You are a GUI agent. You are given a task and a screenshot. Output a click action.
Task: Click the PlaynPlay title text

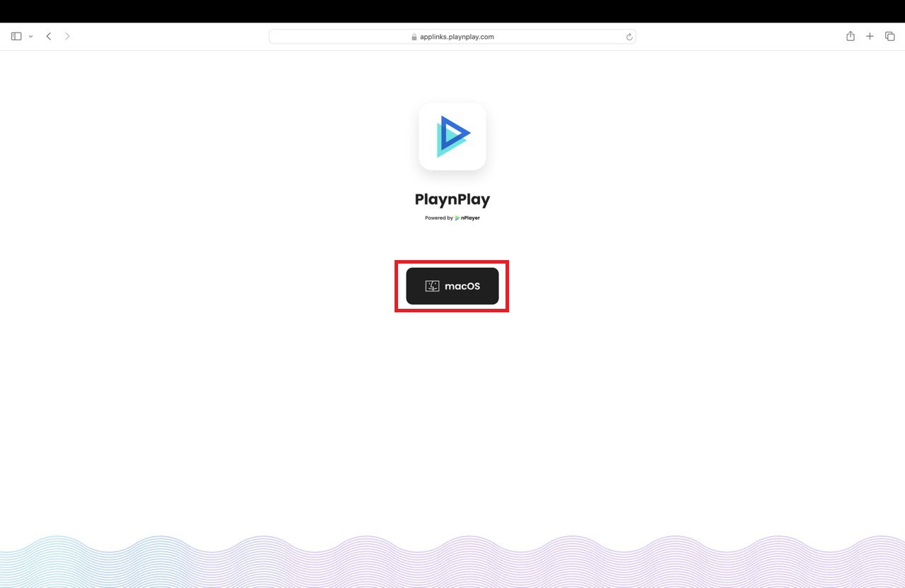(452, 199)
